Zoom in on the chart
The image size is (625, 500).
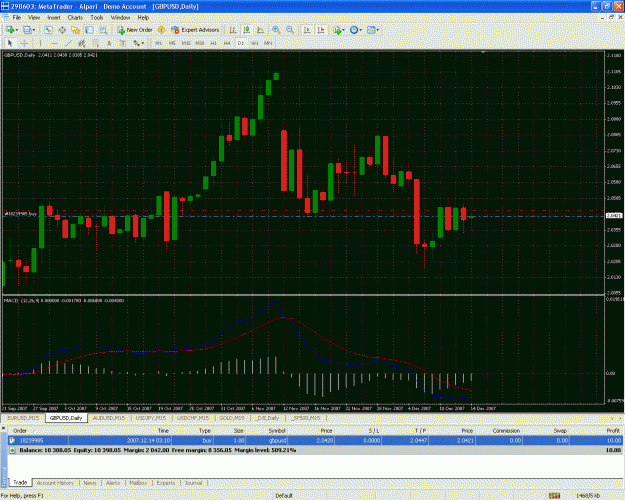[276, 30]
